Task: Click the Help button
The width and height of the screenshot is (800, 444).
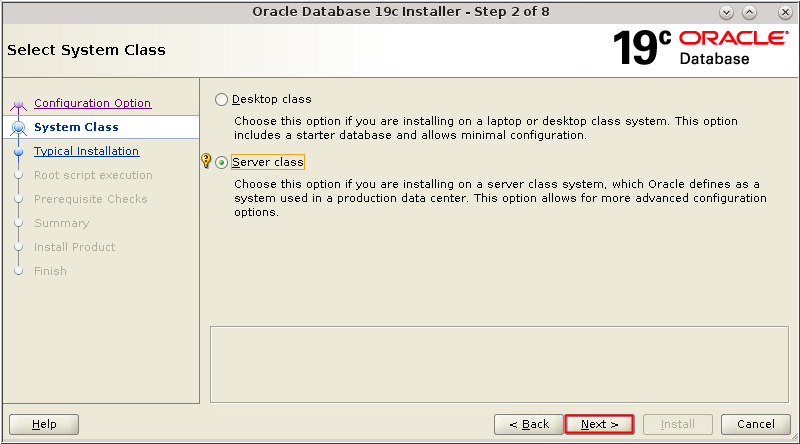Action: coord(44,424)
